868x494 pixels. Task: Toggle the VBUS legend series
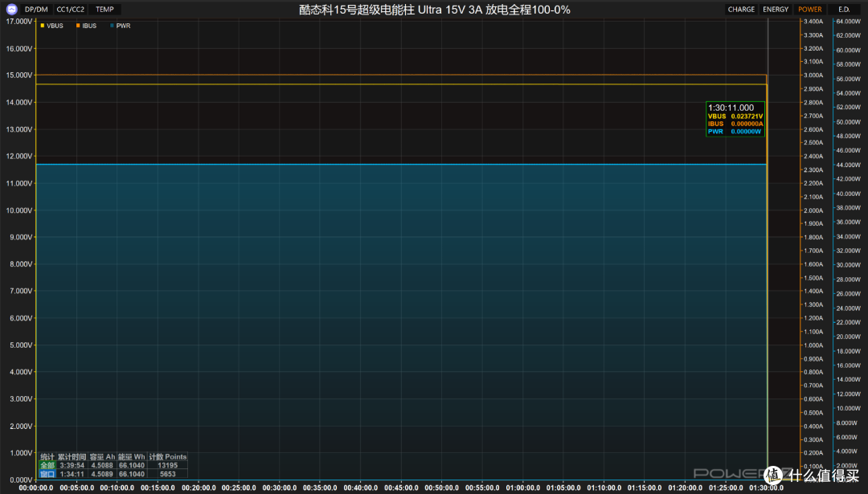coord(52,26)
